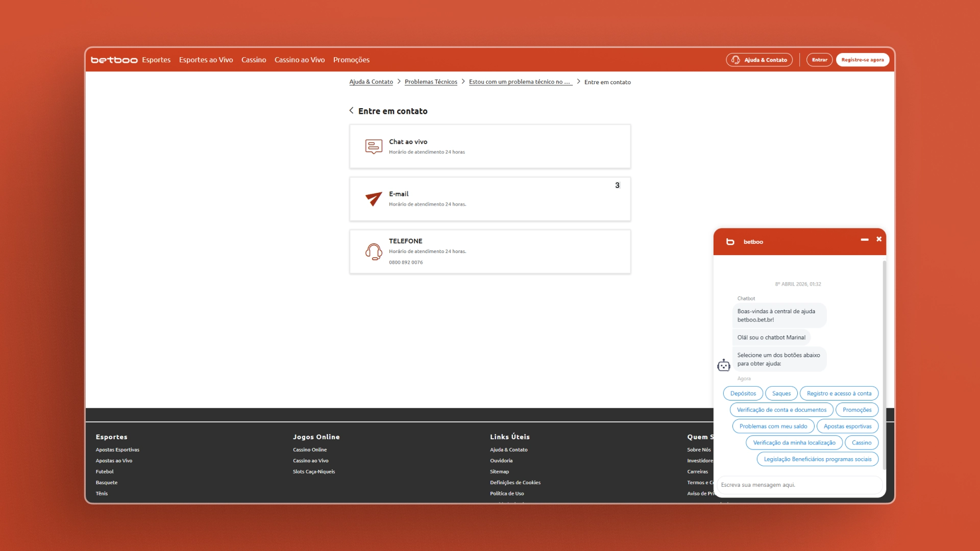Choose the Depósitos chat option
Image resolution: width=980 pixels, height=551 pixels.
[743, 393]
